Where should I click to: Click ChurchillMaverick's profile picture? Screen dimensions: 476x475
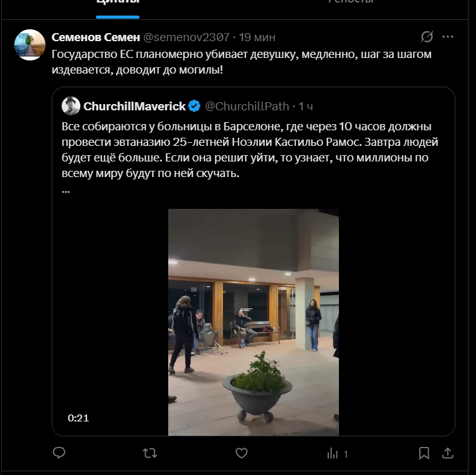(71, 106)
